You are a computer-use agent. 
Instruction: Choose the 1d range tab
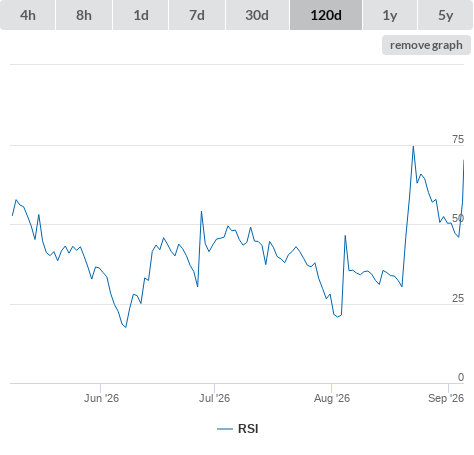[141, 15]
